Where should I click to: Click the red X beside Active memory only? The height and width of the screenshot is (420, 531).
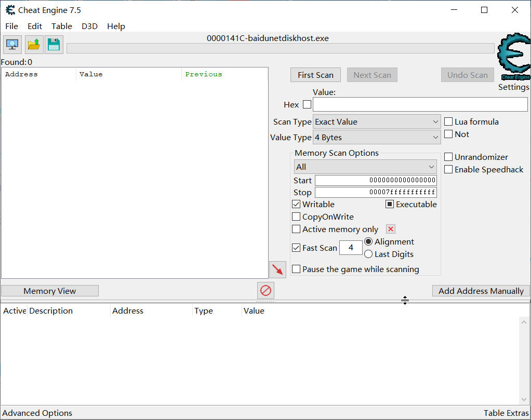pyautogui.click(x=391, y=229)
